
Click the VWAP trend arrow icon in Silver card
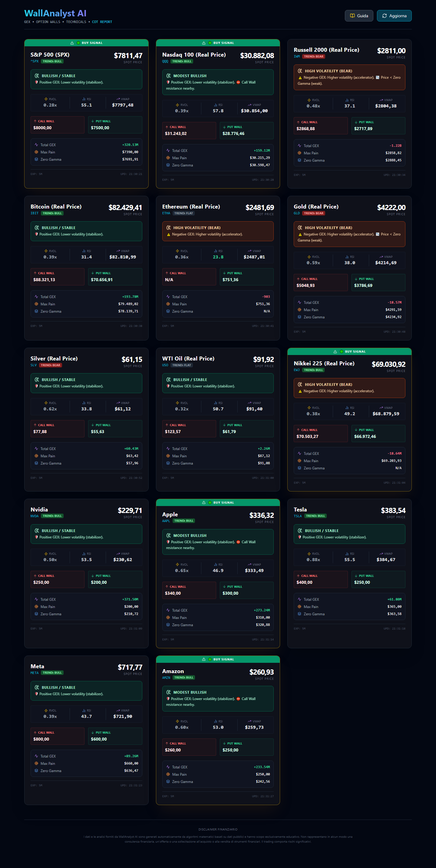(x=118, y=403)
